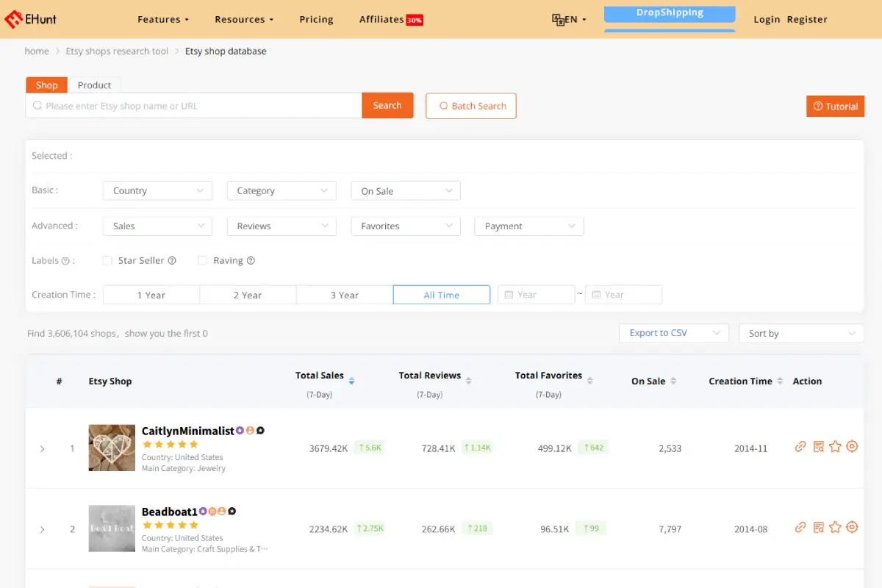Open Star Seller info tooltip icon
The image size is (882, 588).
(171, 260)
